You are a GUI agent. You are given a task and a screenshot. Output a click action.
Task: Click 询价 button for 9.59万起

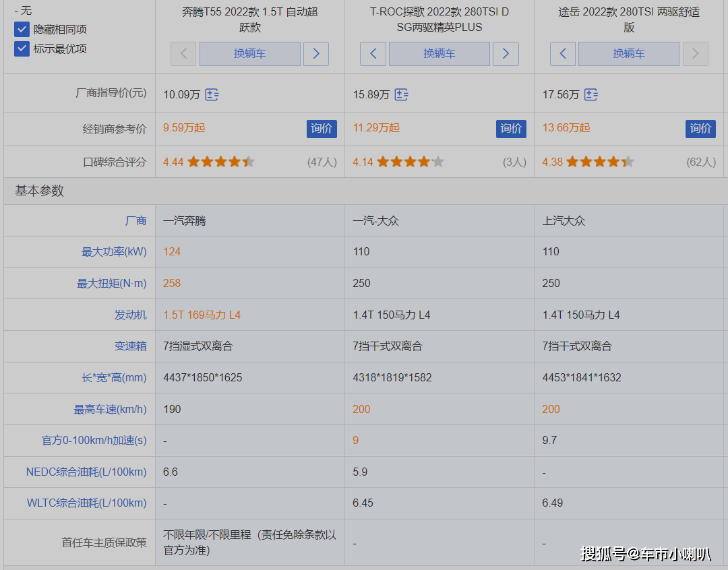click(x=322, y=129)
